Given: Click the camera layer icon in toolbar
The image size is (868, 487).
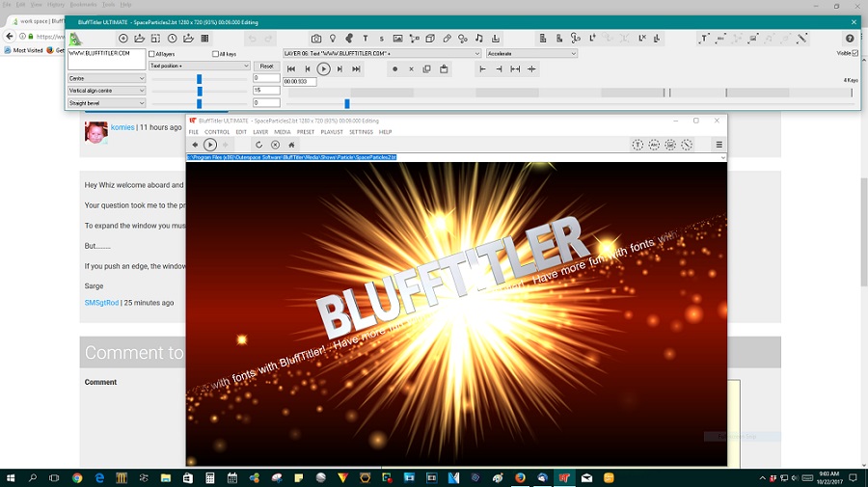Looking at the screenshot, I should pos(316,39).
